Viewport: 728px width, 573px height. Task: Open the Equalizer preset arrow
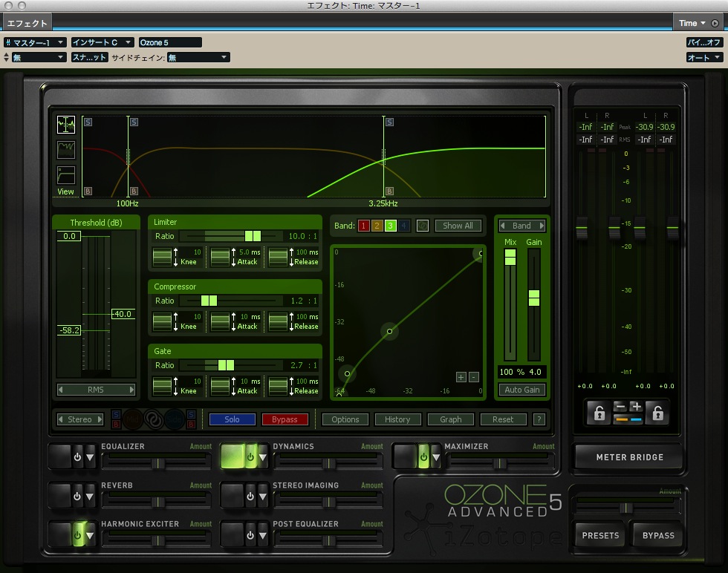(90, 457)
